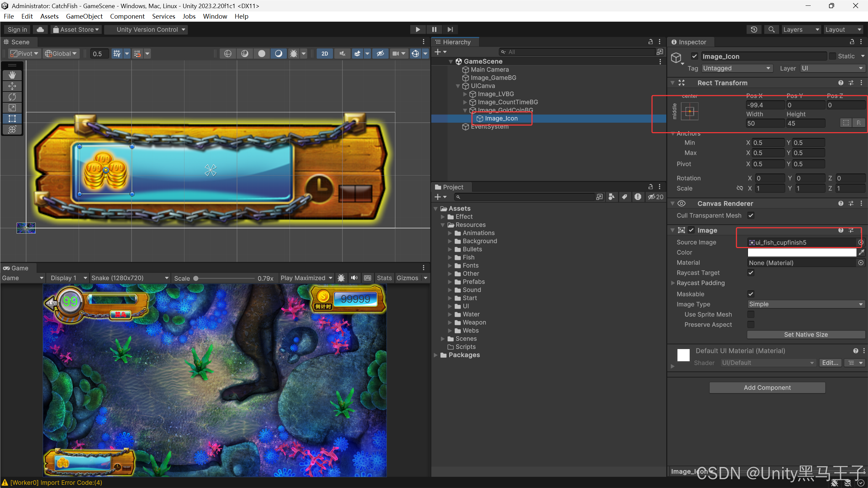The height and width of the screenshot is (488, 868).
Task: Click the Step frame button
Action: [x=450, y=29]
